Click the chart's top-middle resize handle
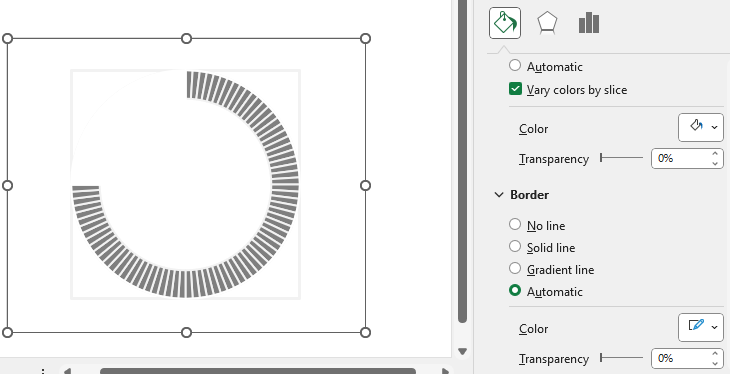This screenshot has width=730, height=374. 186,39
